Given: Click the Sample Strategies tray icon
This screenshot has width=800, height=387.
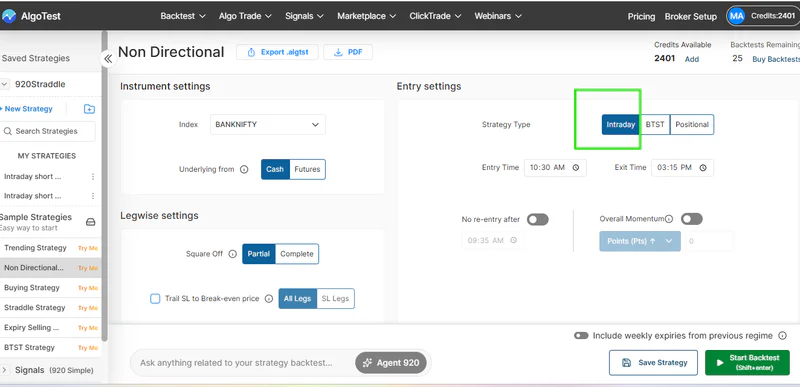Looking at the screenshot, I should tap(90, 222).
